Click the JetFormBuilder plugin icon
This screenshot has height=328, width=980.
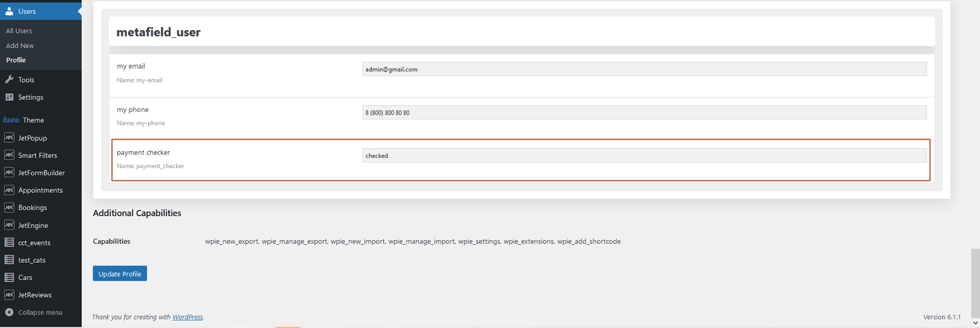(x=9, y=172)
